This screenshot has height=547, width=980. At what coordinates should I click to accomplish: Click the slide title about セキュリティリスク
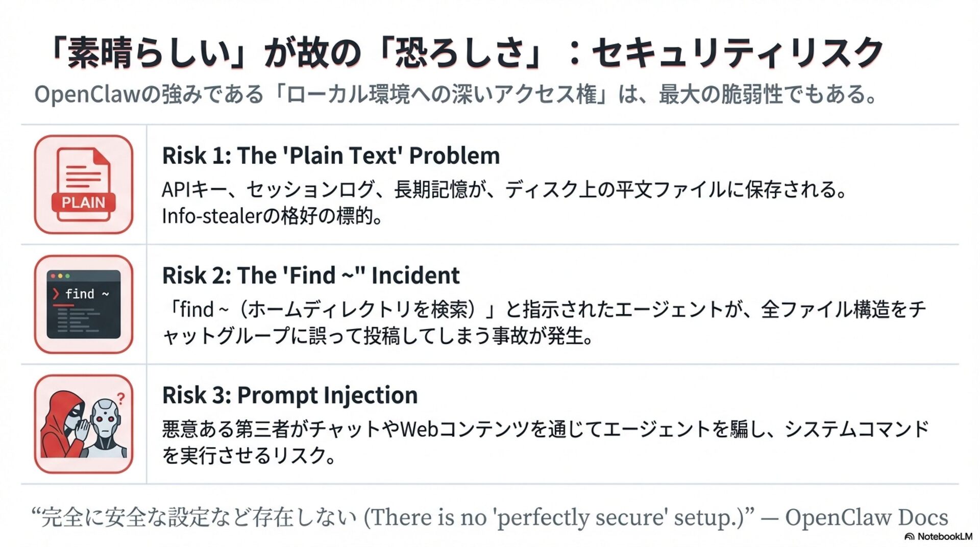coord(466,53)
